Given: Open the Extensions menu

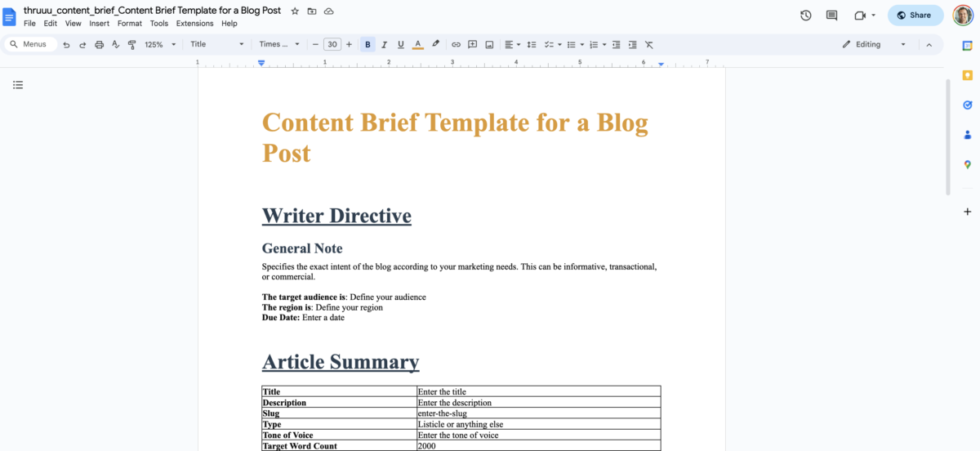Looking at the screenshot, I should click(x=194, y=24).
